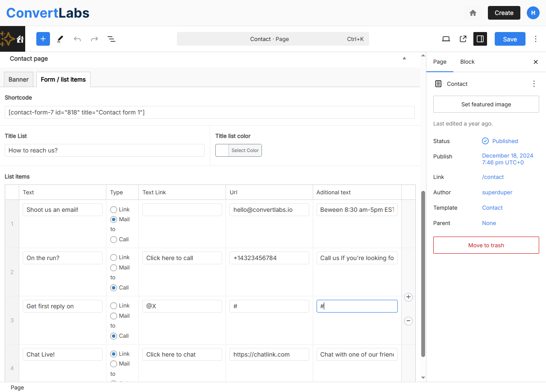Collapse the Contact page panel arrow

(x=404, y=59)
